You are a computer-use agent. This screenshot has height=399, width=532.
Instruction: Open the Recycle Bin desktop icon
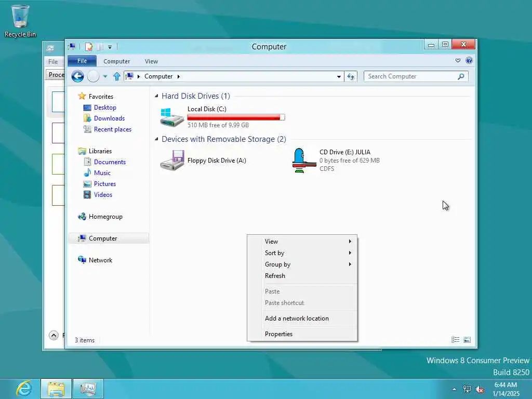coord(20,21)
